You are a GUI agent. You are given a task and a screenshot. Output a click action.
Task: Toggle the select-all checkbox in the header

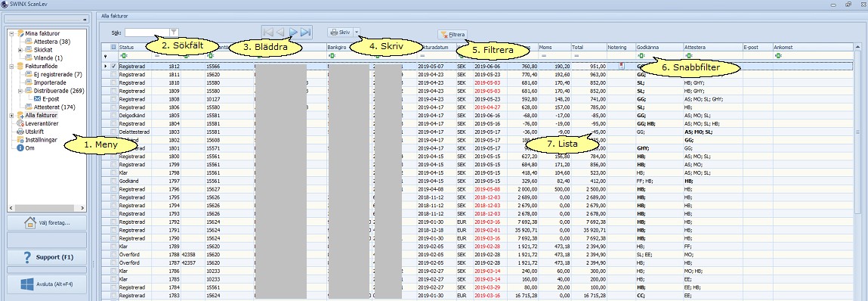pos(113,48)
